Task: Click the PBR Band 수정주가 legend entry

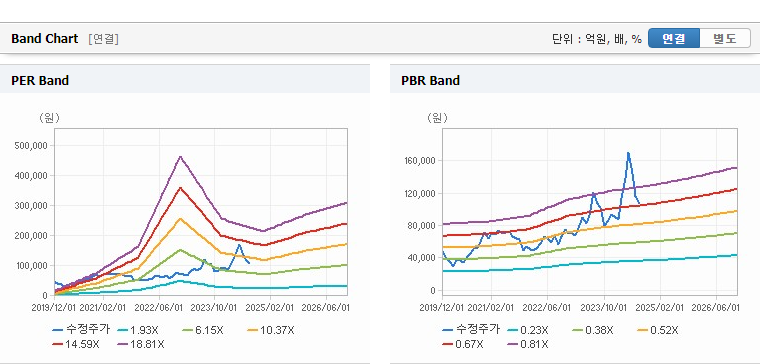Action: pyautogui.click(x=471, y=330)
